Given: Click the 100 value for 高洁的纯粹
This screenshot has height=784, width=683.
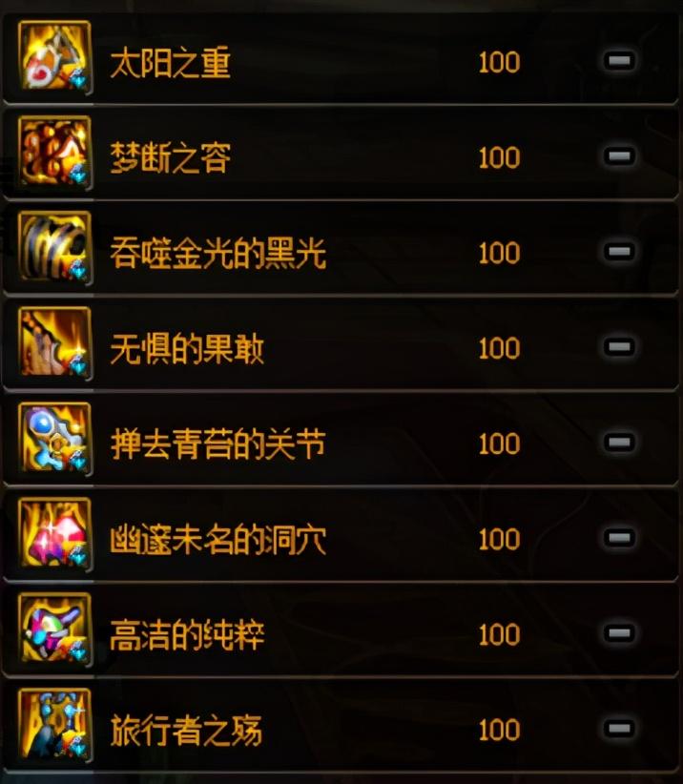Looking at the screenshot, I should coord(499,634).
